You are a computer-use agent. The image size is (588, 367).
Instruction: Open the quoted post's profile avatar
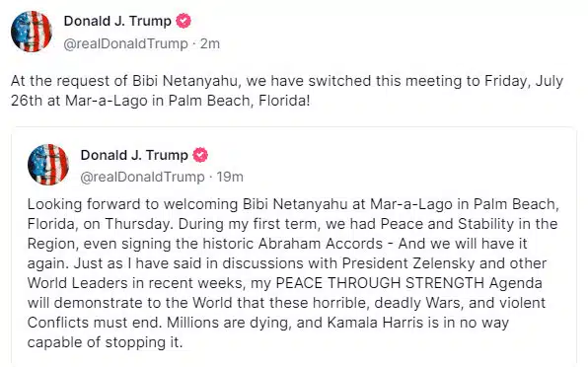point(48,165)
